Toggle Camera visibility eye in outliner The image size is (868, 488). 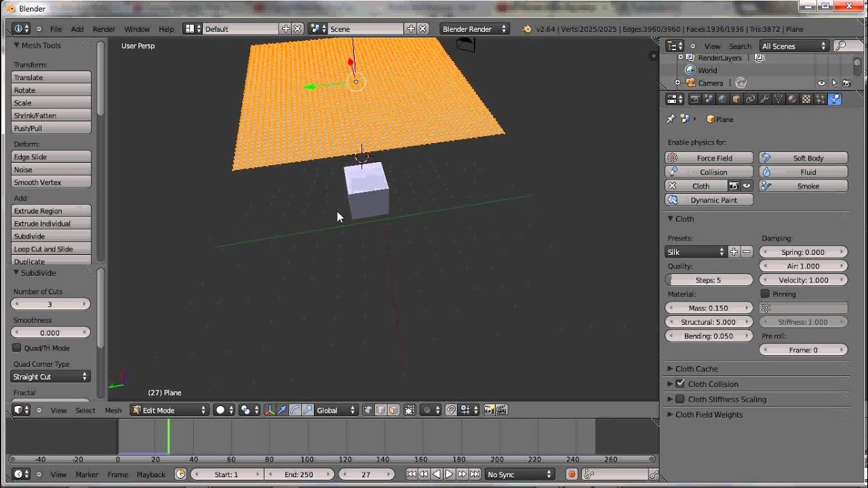pyautogui.click(x=821, y=83)
